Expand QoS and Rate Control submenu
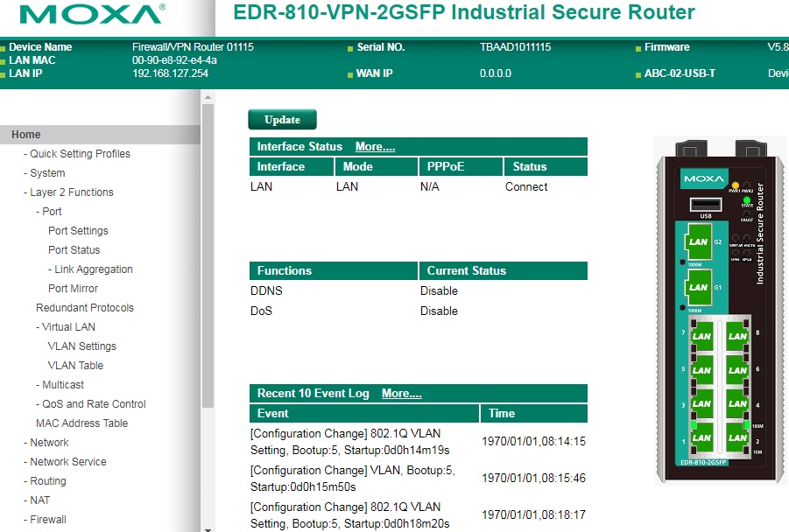Image resolution: width=789 pixels, height=532 pixels. (94, 403)
